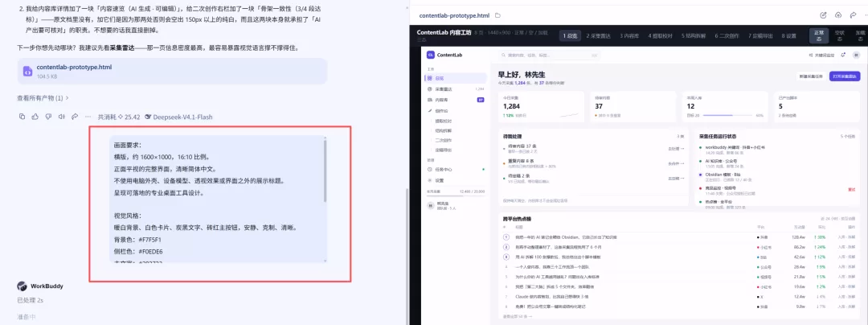
Task: Click 去处理 link for 待审内容 37 条
Action: (x=676, y=148)
